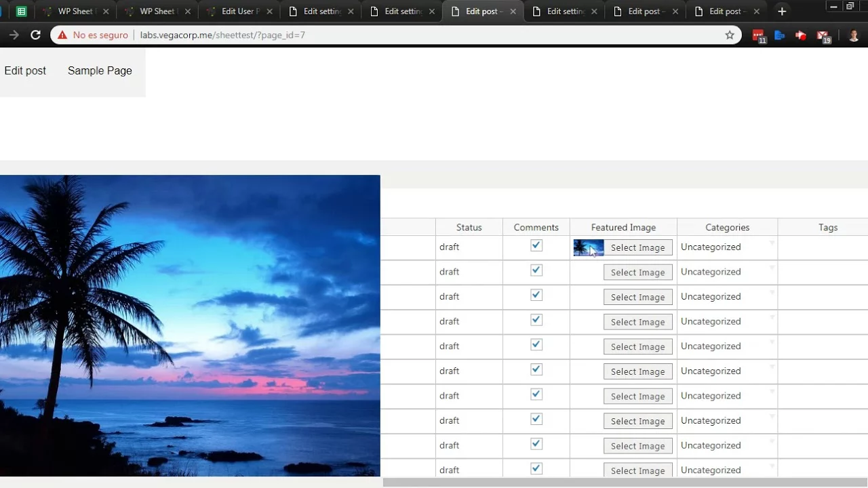Select the 'Status' column header

point(469,228)
